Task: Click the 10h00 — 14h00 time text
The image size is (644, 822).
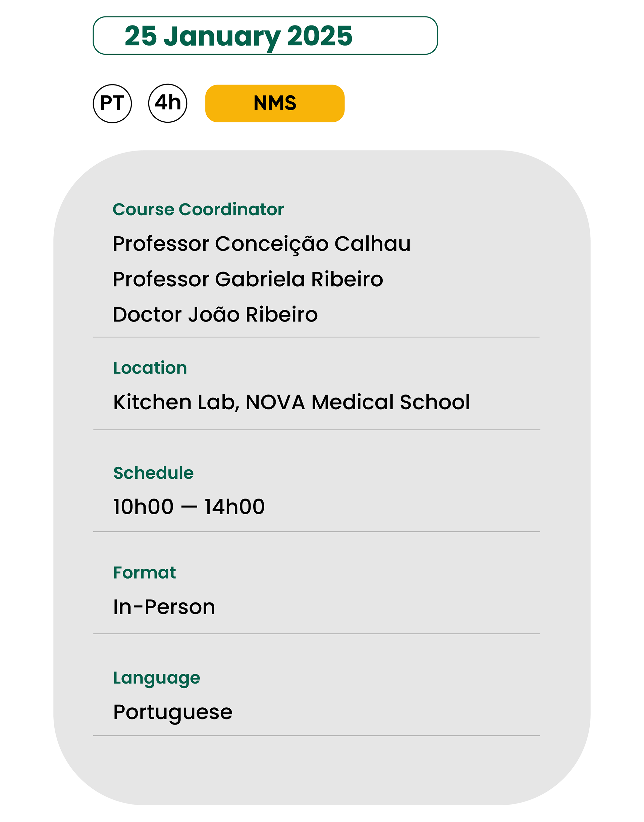Action: point(189,507)
